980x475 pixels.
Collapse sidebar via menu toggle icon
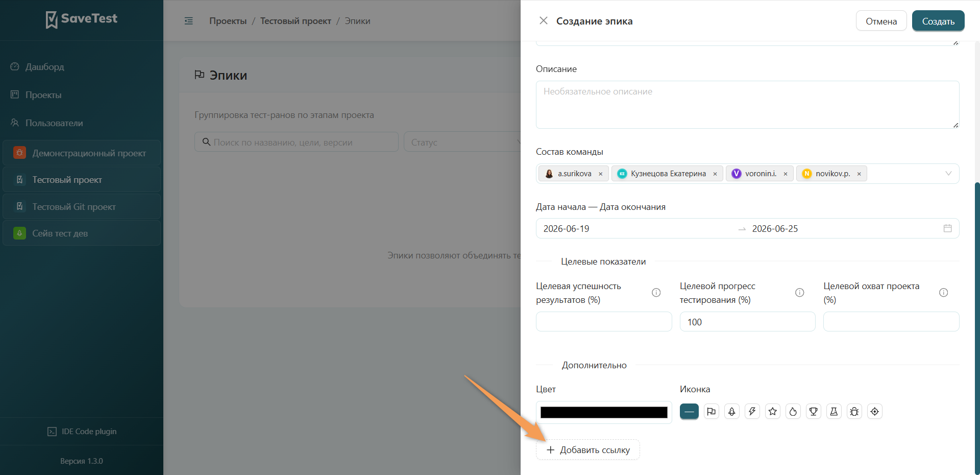[x=189, y=21]
